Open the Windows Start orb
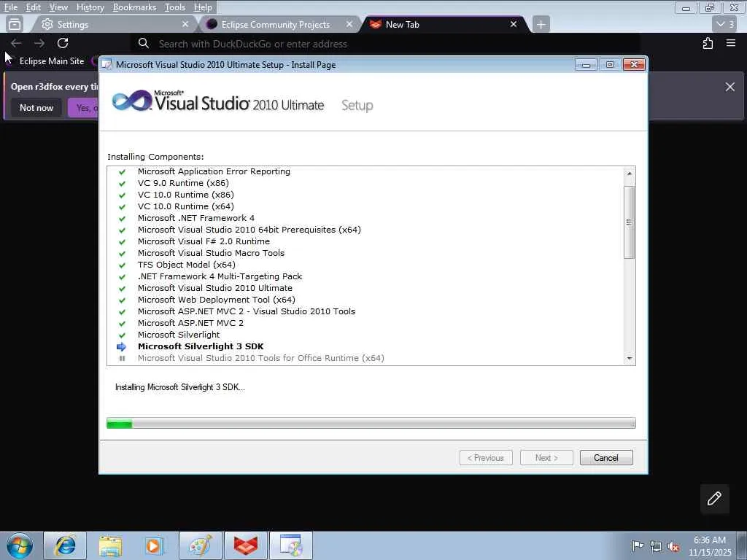This screenshot has width=747, height=560. pos(20,545)
